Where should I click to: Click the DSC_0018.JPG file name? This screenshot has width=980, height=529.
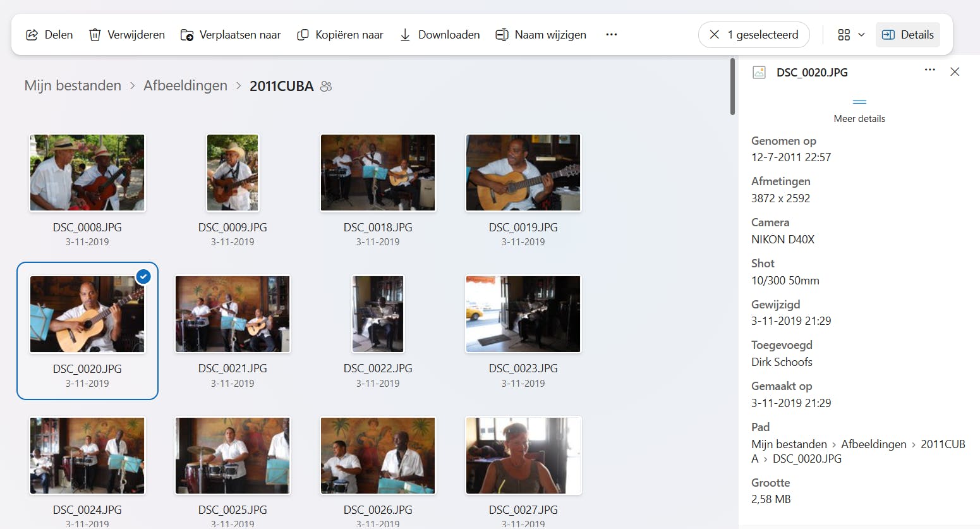pyautogui.click(x=378, y=228)
